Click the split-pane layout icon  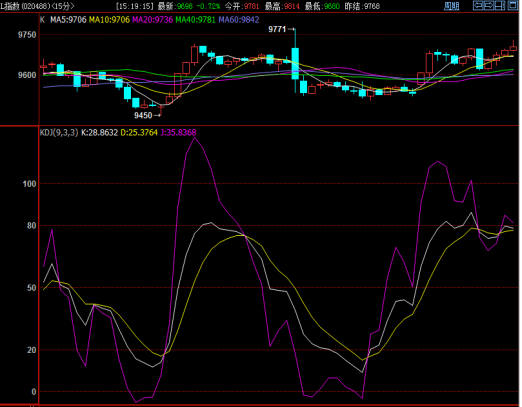click(x=500, y=6)
